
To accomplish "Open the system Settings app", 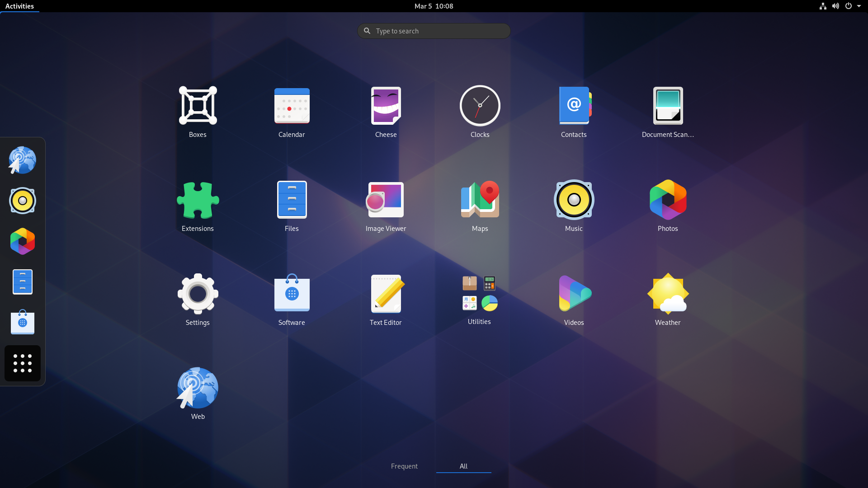I will [198, 293].
